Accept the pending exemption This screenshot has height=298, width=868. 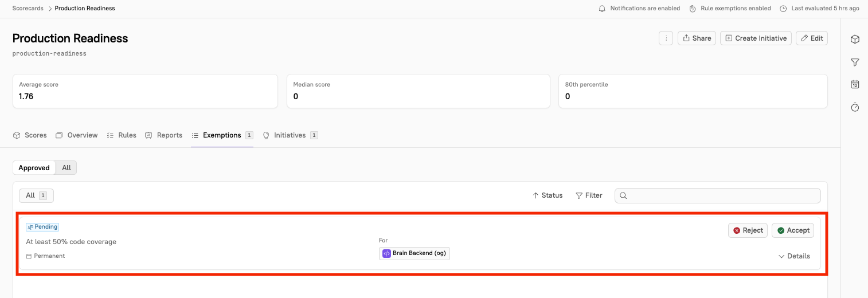click(x=793, y=230)
